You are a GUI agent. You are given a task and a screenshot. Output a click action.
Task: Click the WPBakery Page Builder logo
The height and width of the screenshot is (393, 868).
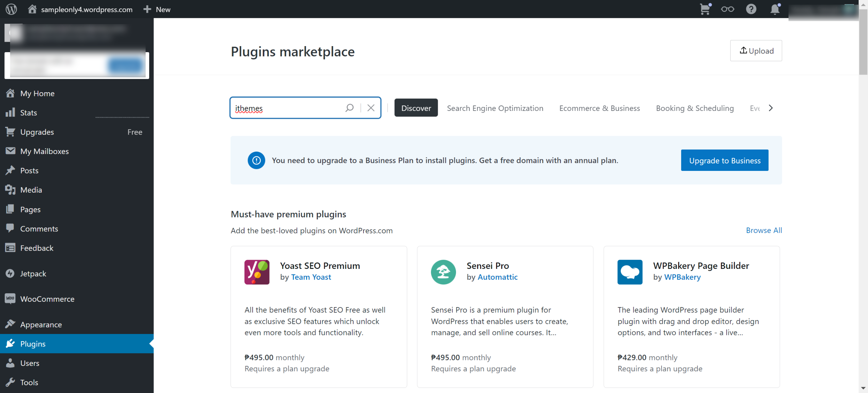tap(630, 272)
